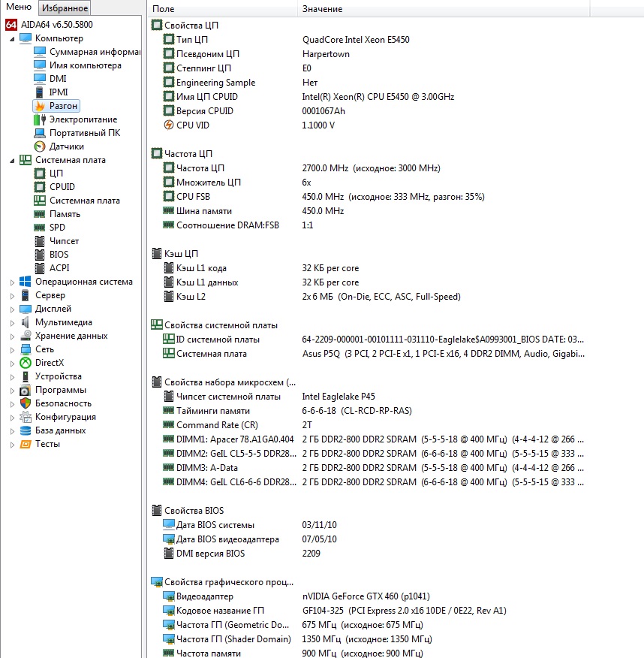Open the DMI page icon
This screenshot has width=644, height=658.
[40, 78]
